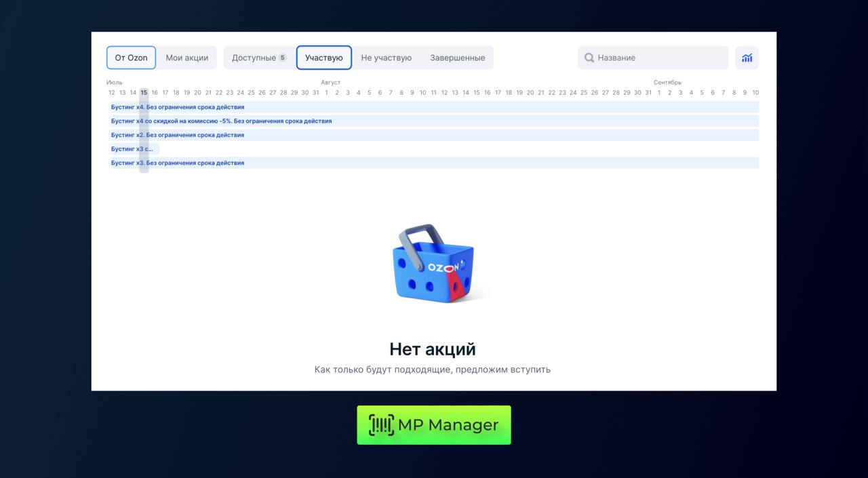
Task: Click the Ozon shopping basket illustration
Action: 433,263
